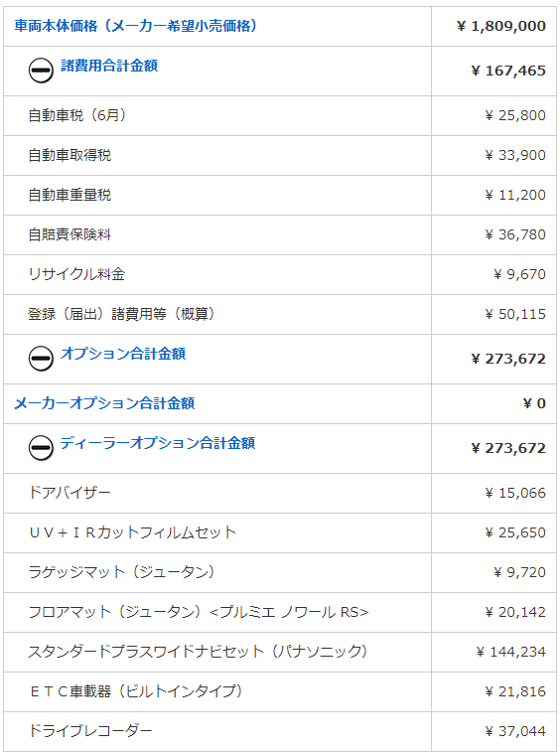Open the オプション合計金額 link

click(123, 354)
